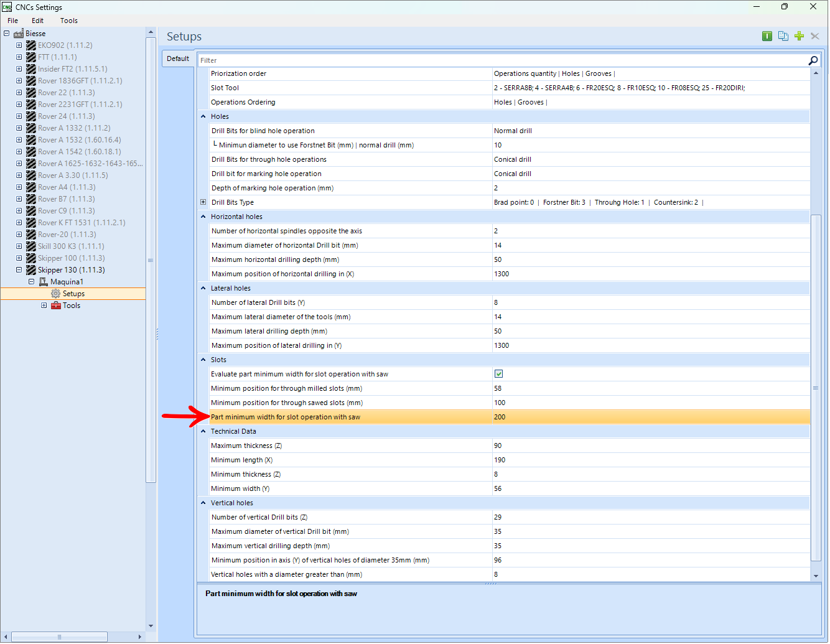The image size is (830, 644).
Task: Expand the Rover 24 tree node
Action: (x=19, y=116)
